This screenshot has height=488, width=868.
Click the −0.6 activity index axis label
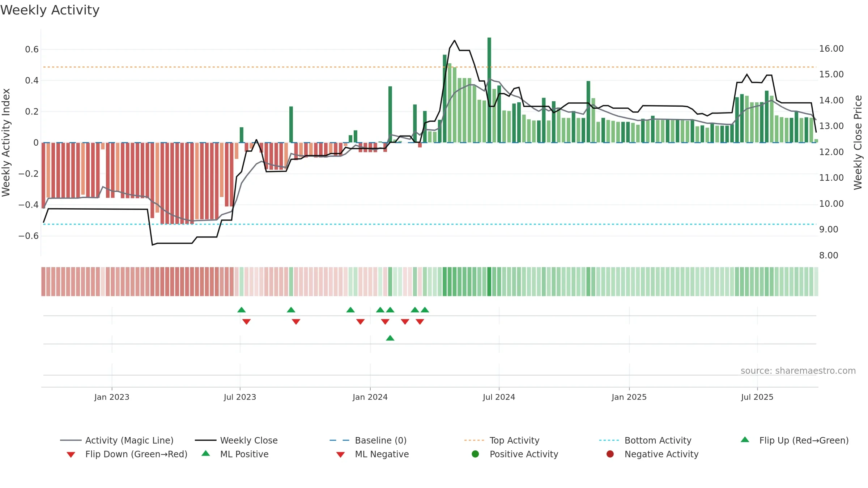pos(28,236)
